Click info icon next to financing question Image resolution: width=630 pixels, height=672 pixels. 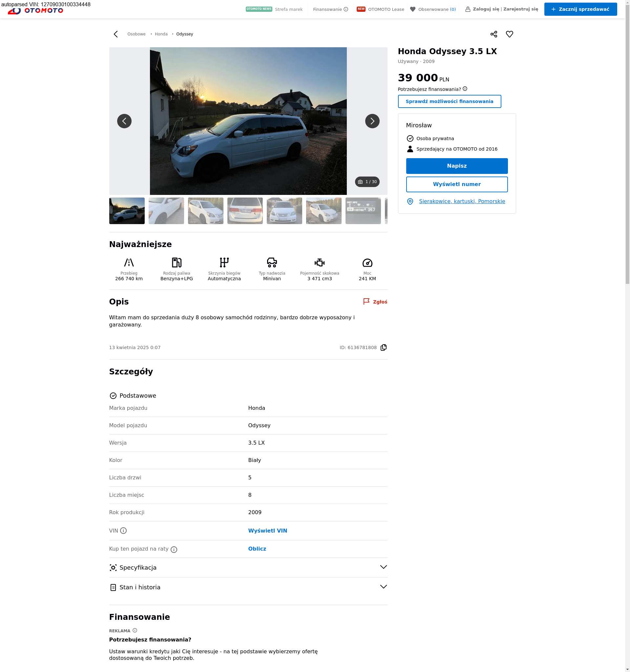pos(465,89)
